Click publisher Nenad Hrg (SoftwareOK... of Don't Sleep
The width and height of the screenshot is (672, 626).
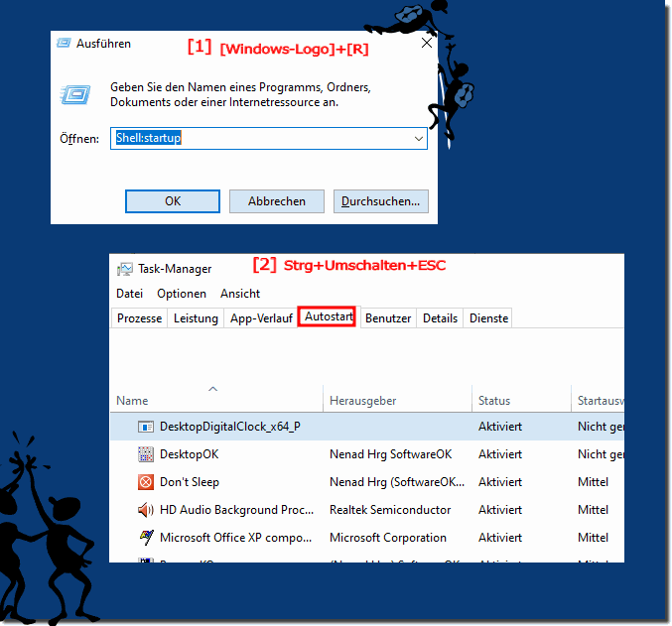(x=397, y=482)
